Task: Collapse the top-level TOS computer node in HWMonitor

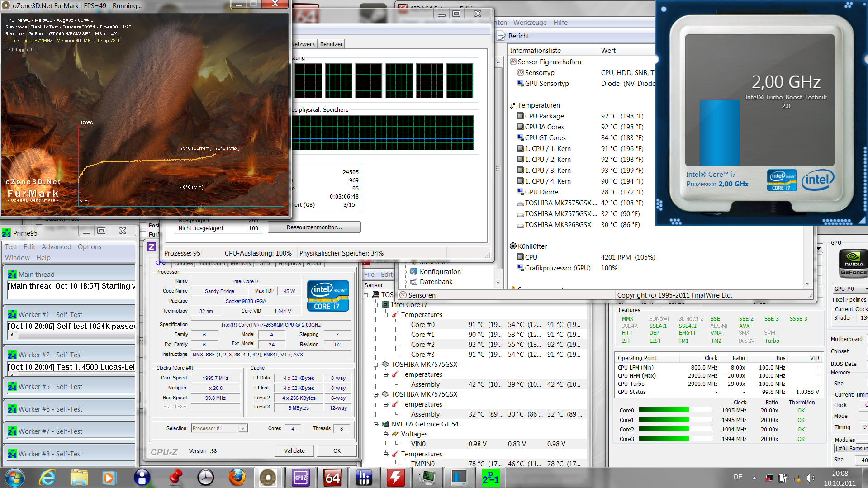Action: 366,295
